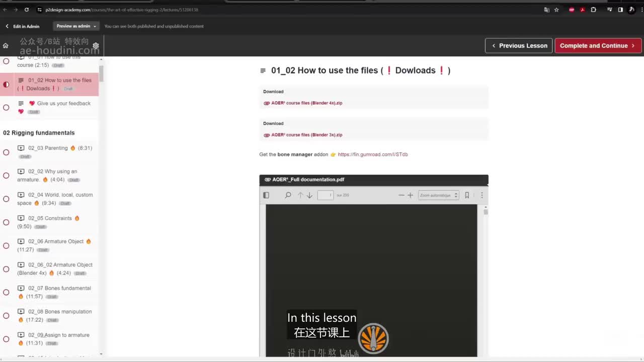Click the text-lesson icon for Give us your feedback
Screen dimensions: 644x362
coord(21,104)
